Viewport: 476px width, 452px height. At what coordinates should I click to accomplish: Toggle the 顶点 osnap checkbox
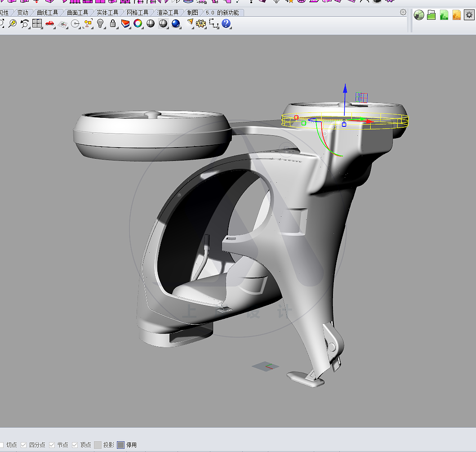point(75,445)
